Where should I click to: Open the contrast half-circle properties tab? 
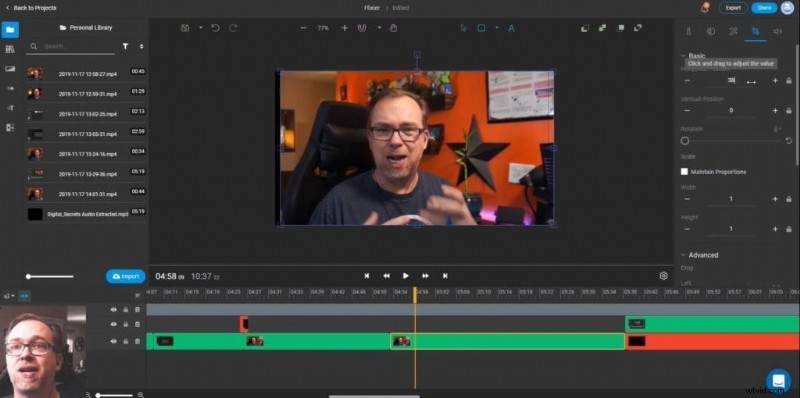(711, 31)
